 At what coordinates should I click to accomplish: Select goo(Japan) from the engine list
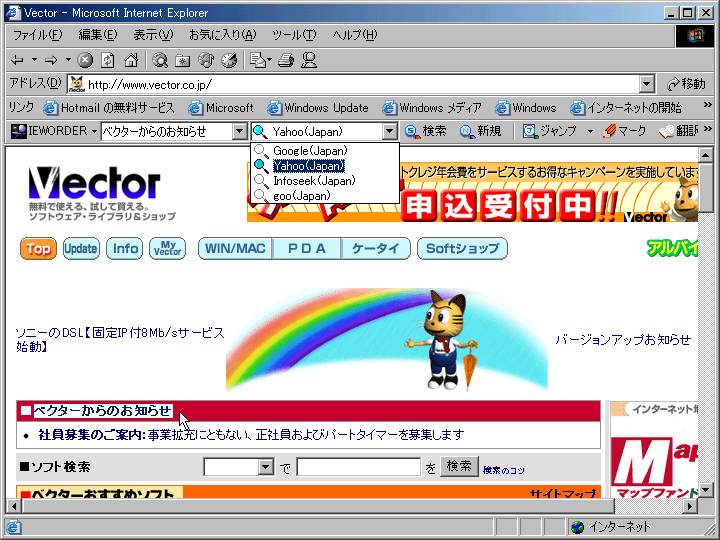pos(325,196)
